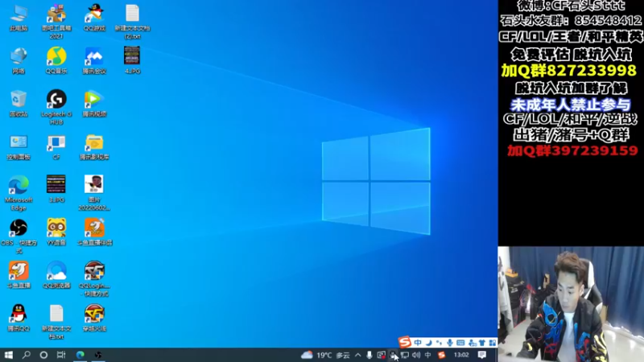
Task: Click the Sogou S logo on IME bar
Action: pyautogui.click(x=405, y=342)
